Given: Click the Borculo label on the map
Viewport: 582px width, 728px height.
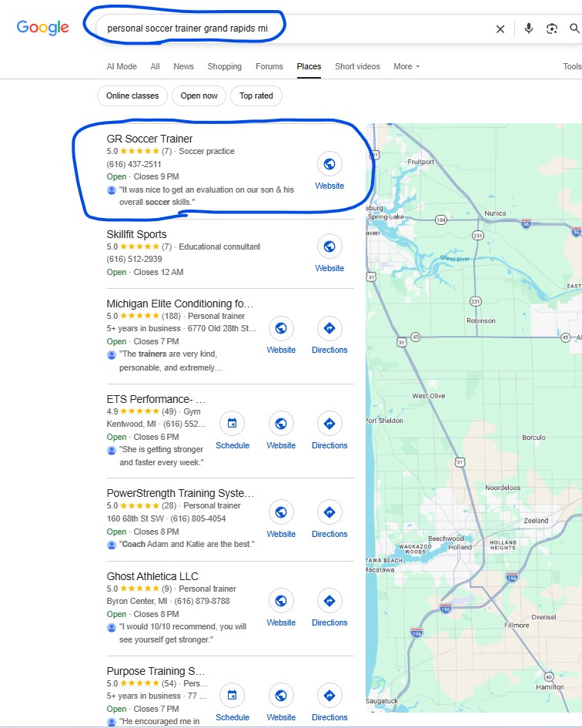Looking at the screenshot, I should [533, 438].
